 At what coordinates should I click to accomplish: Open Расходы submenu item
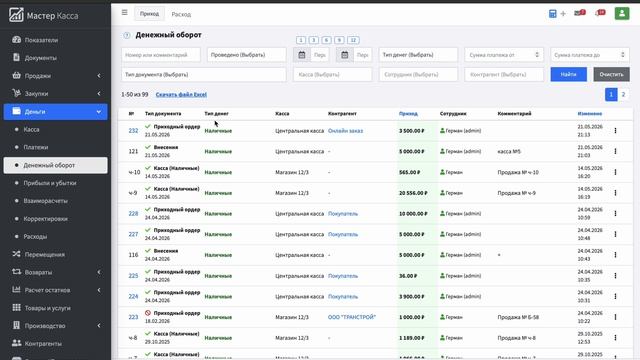56,236
